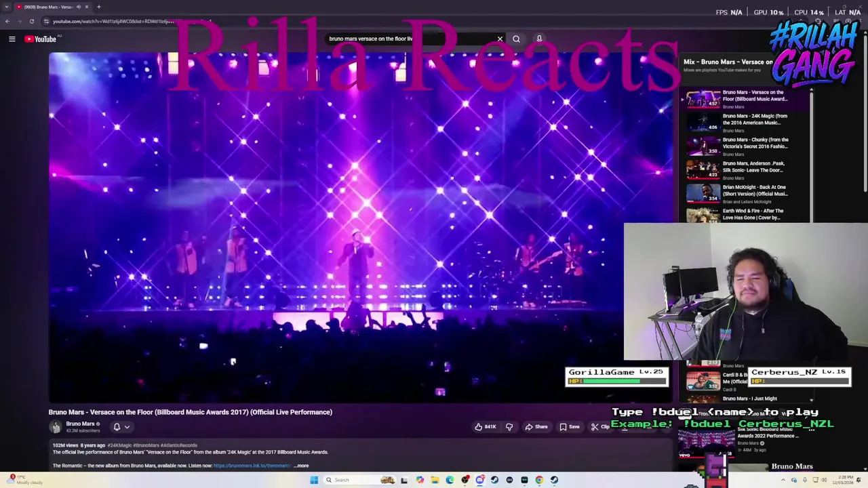Go to YouTube home via the logo
868x488 pixels.
pyautogui.click(x=41, y=39)
